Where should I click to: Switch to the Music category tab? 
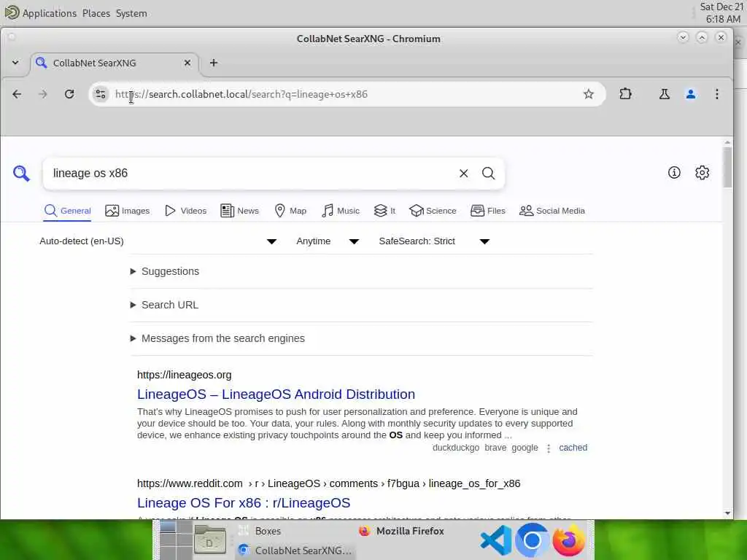pos(341,211)
